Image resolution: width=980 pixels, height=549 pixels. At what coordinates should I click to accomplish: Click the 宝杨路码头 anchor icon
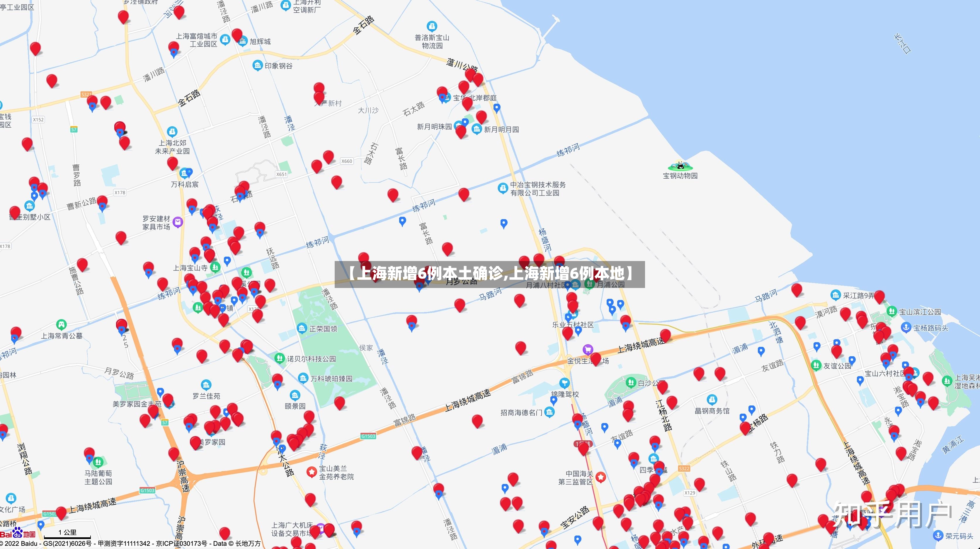click(906, 327)
